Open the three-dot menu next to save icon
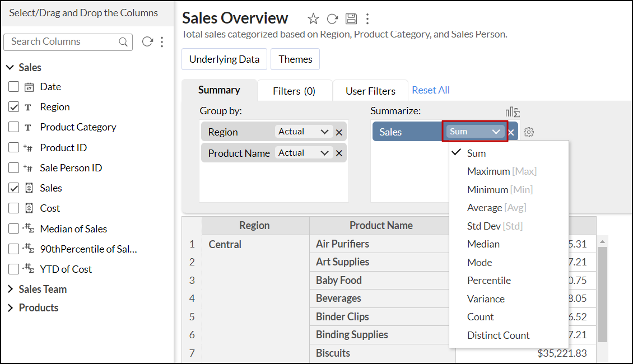 click(367, 19)
